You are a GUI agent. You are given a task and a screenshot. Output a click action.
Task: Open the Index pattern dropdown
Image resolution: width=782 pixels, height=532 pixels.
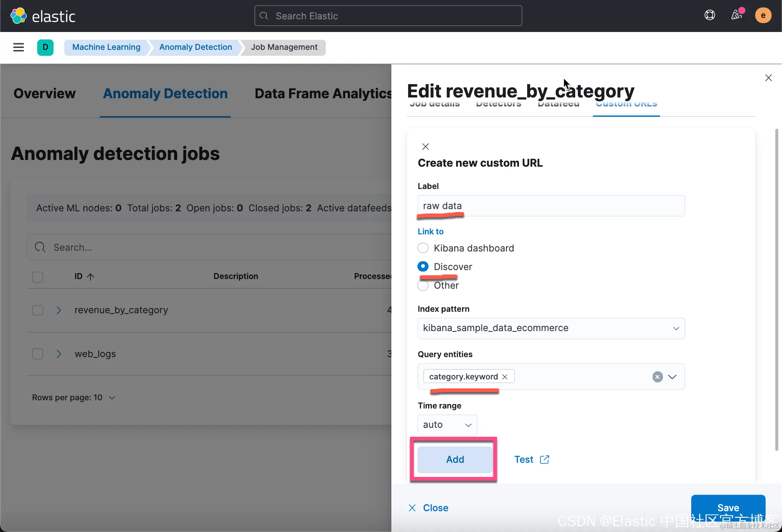click(551, 328)
